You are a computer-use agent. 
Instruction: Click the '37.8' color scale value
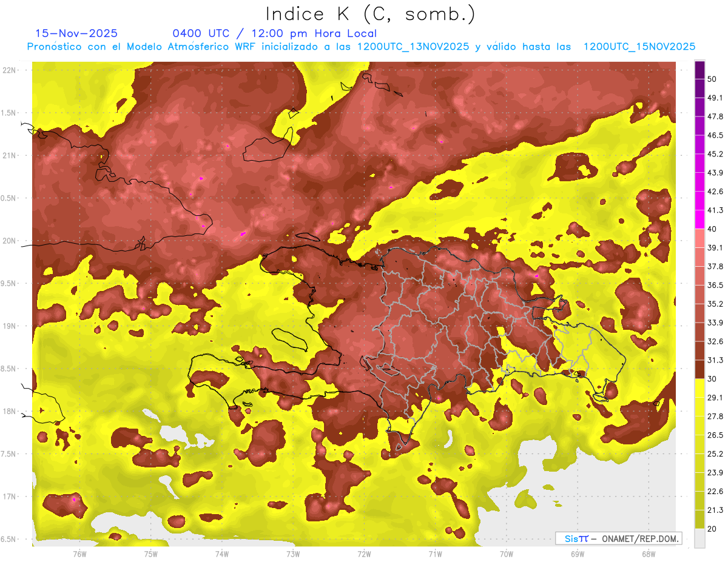click(x=715, y=267)
